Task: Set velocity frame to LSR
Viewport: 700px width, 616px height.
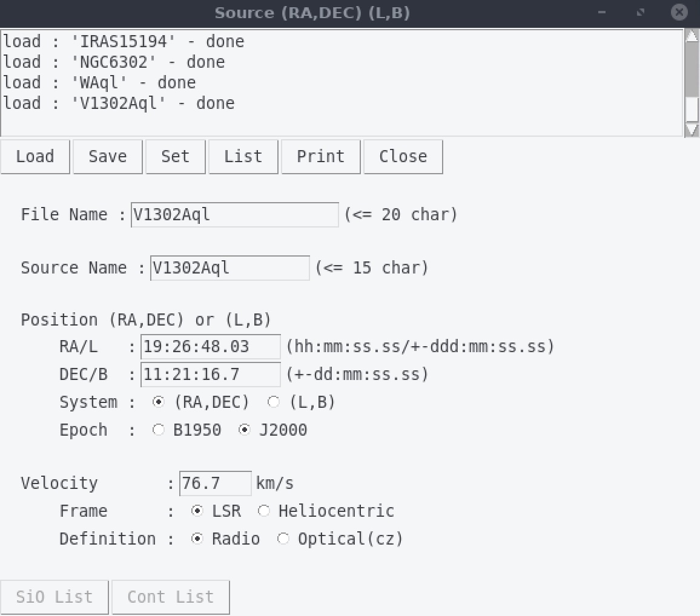Action: 197,511
